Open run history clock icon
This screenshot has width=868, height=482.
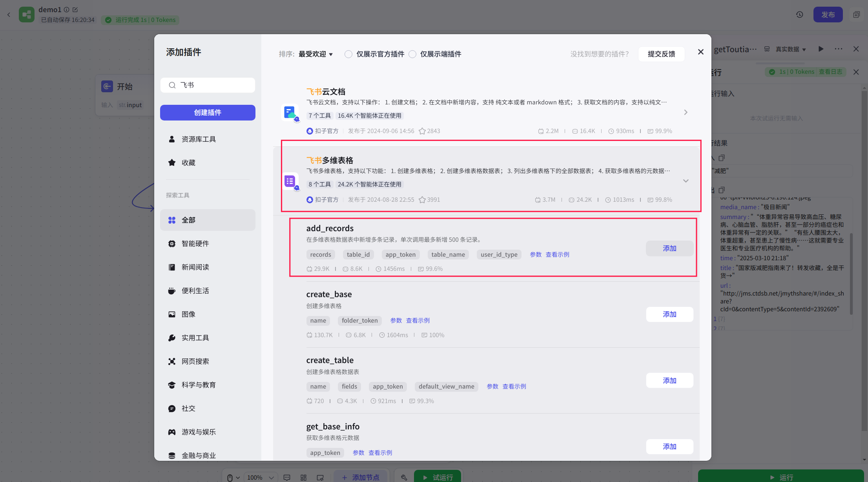[x=799, y=15]
